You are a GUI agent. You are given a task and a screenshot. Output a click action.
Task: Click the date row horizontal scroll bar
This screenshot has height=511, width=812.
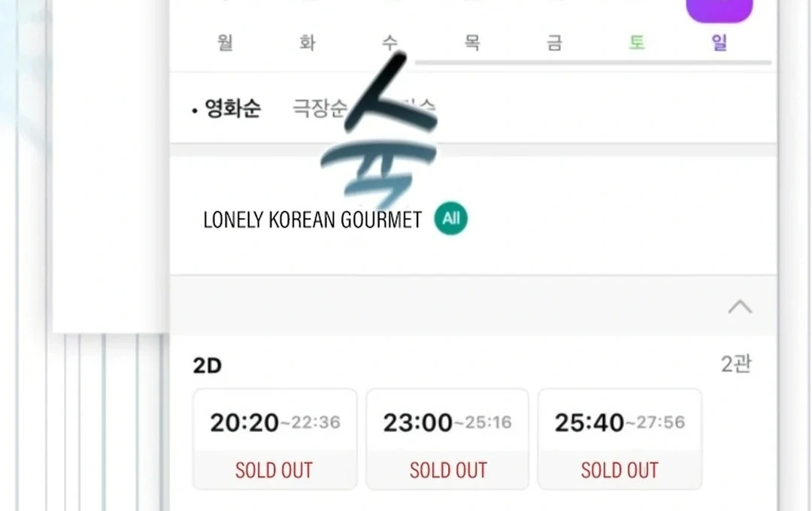592,62
